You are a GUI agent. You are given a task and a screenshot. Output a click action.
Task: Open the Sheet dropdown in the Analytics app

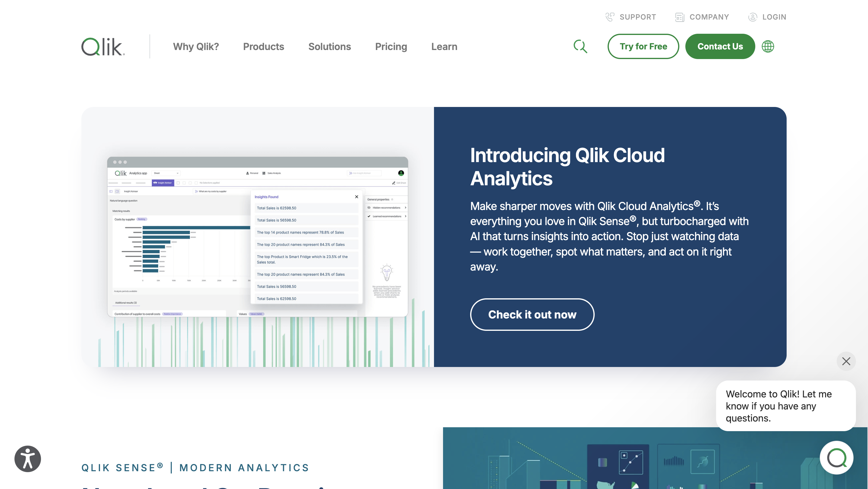click(x=165, y=174)
